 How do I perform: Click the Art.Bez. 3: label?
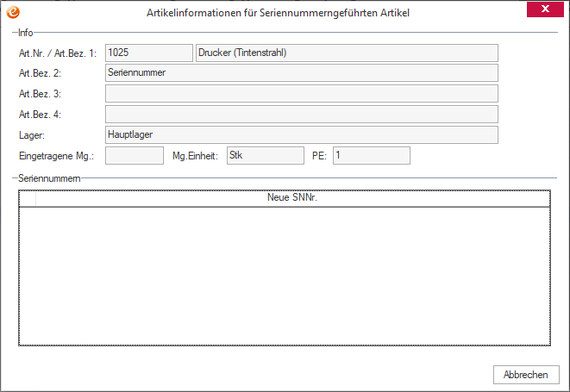40,94
